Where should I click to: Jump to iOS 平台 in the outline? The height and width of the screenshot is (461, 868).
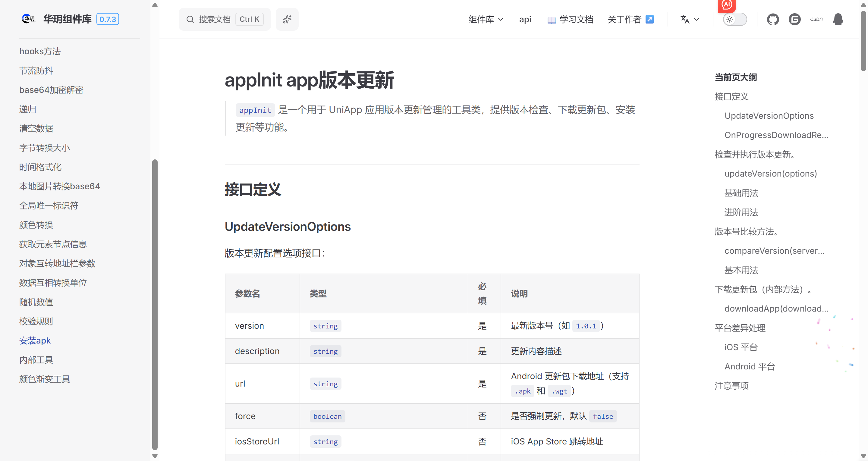(741, 347)
